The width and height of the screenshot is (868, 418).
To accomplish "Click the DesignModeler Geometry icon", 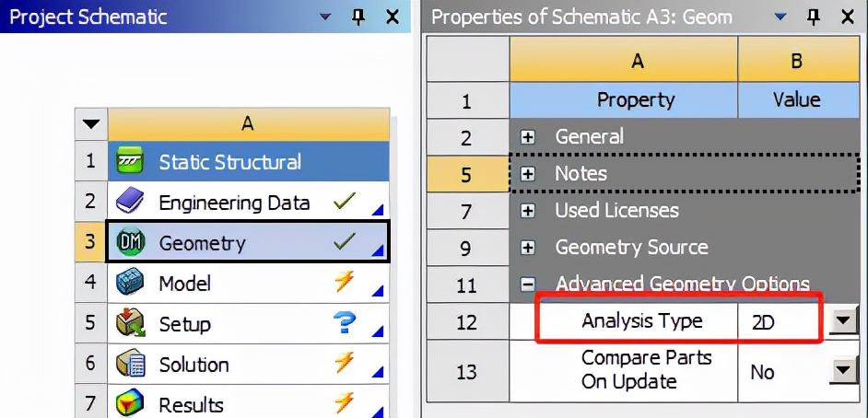I will point(128,243).
